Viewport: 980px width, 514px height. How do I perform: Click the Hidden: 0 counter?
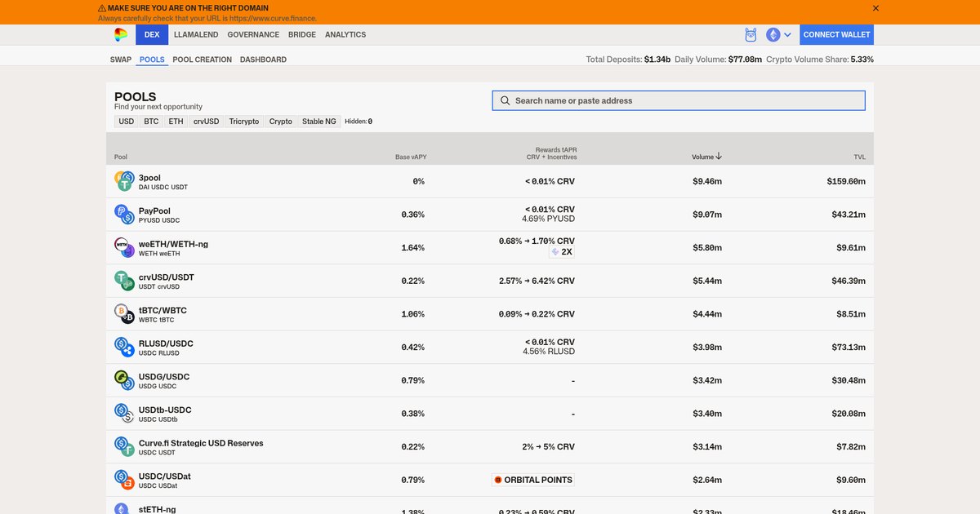(x=359, y=121)
